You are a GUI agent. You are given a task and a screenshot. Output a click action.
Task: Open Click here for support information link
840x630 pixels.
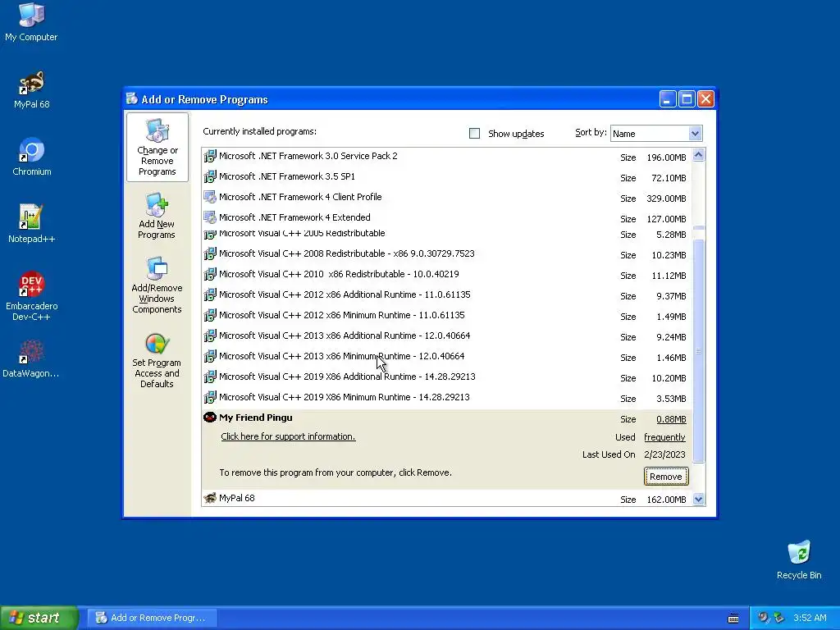coord(288,436)
